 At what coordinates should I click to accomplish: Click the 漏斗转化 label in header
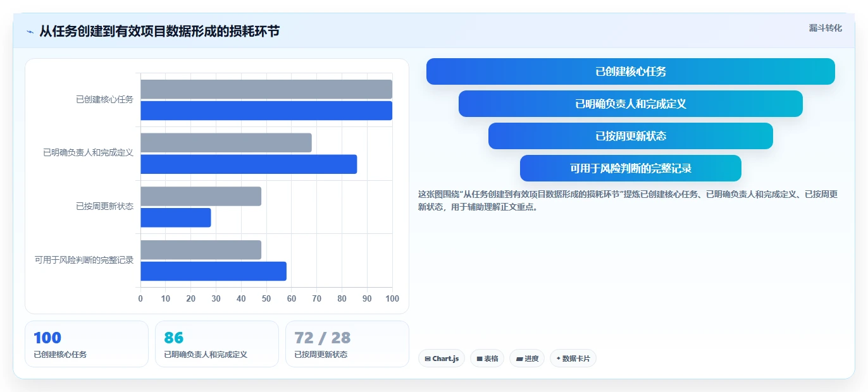[x=826, y=28]
